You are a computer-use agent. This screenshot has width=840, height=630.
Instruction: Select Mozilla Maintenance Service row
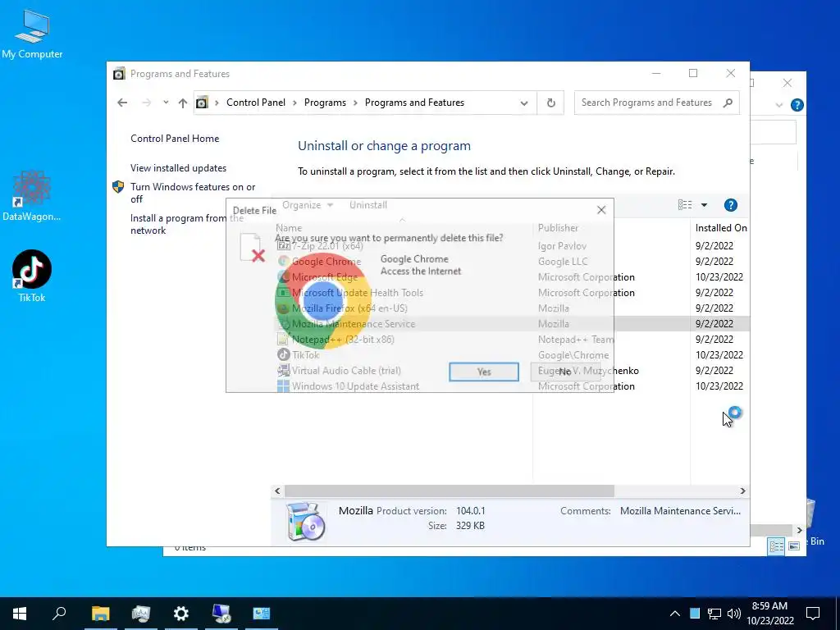click(512, 323)
